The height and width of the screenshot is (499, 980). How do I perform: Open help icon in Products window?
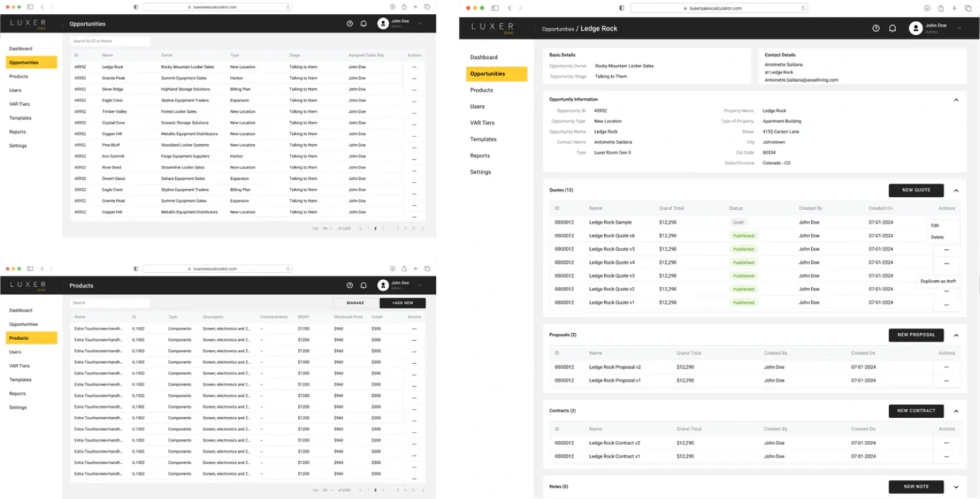[x=350, y=286]
